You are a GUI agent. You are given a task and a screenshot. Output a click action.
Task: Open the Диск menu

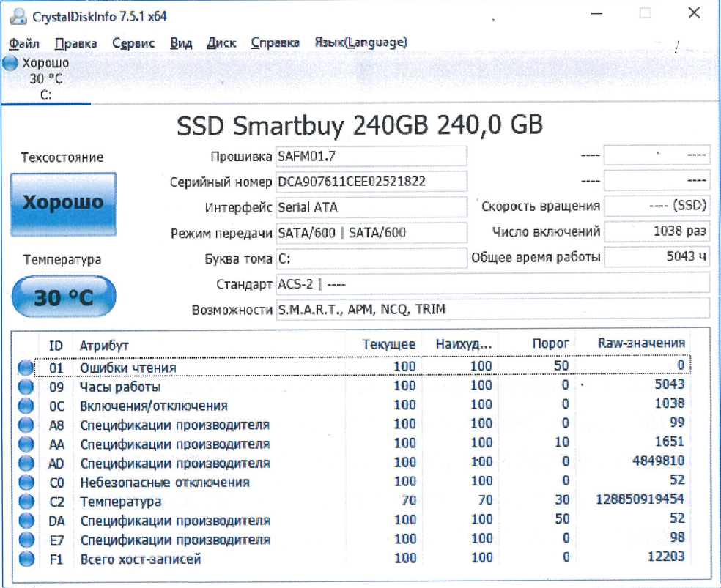click(x=221, y=43)
